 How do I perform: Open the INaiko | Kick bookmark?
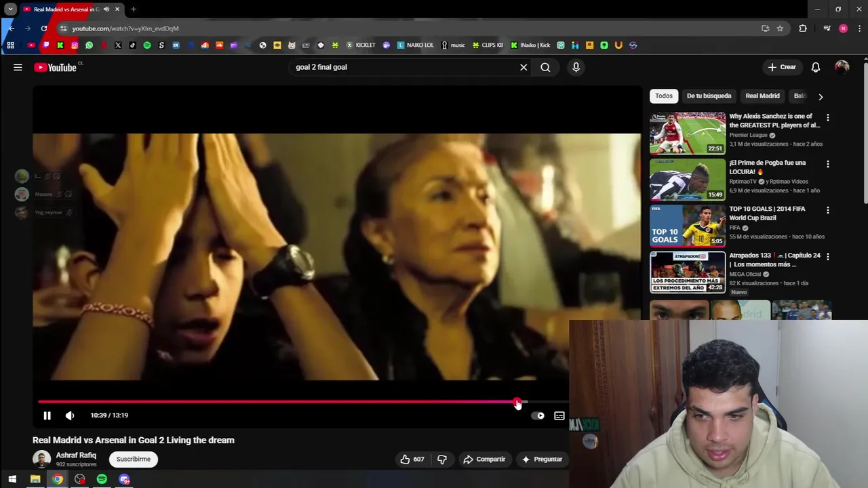[x=530, y=45]
